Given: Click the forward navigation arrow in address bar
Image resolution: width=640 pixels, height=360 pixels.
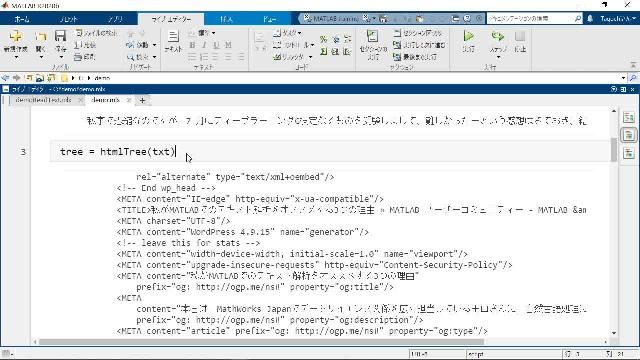Looking at the screenshot, I should [x=17, y=78].
